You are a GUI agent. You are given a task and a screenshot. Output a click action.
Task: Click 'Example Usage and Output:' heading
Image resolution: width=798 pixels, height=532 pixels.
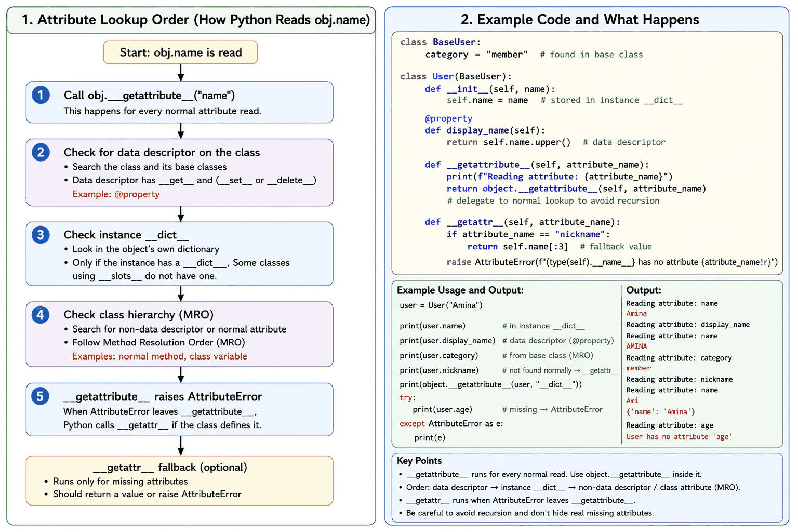460,290
